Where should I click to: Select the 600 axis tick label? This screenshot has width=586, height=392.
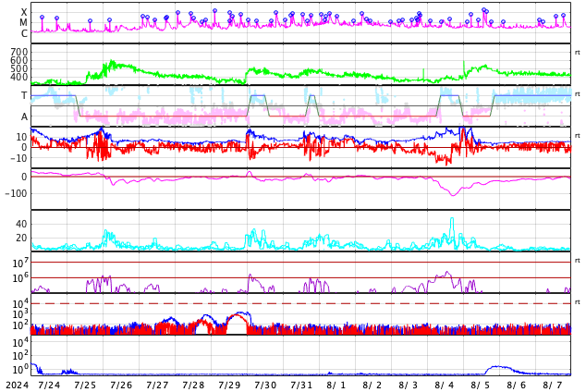(x=19, y=60)
